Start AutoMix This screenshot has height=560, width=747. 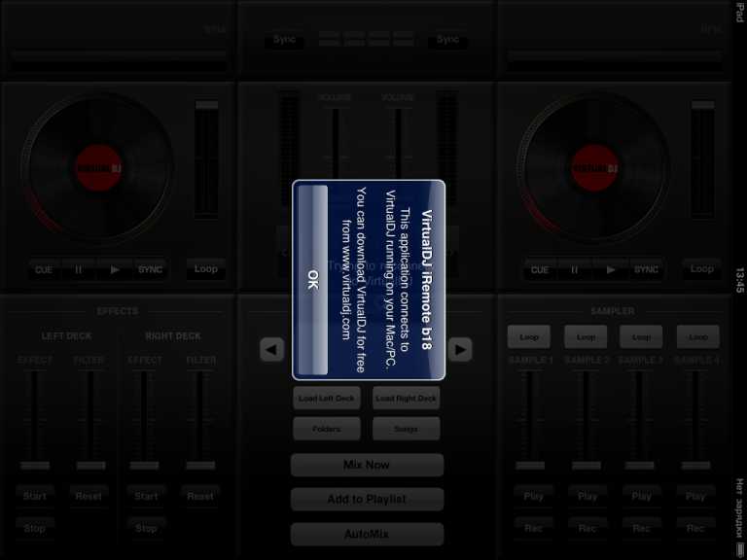367,535
